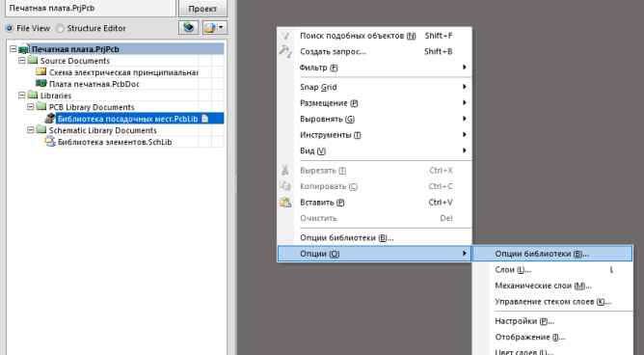Click the PcbLib footprint library icon

50,119
